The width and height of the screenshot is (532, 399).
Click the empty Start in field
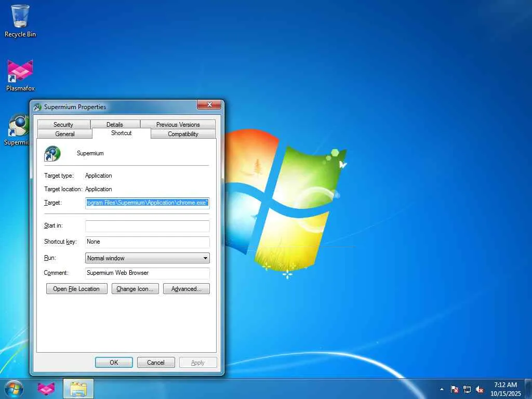(x=147, y=226)
